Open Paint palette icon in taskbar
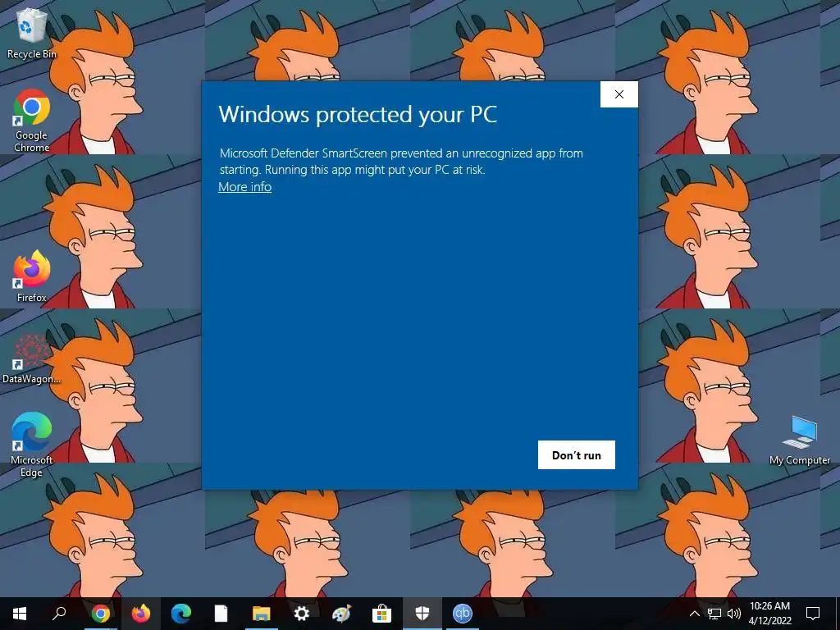 pos(342,614)
